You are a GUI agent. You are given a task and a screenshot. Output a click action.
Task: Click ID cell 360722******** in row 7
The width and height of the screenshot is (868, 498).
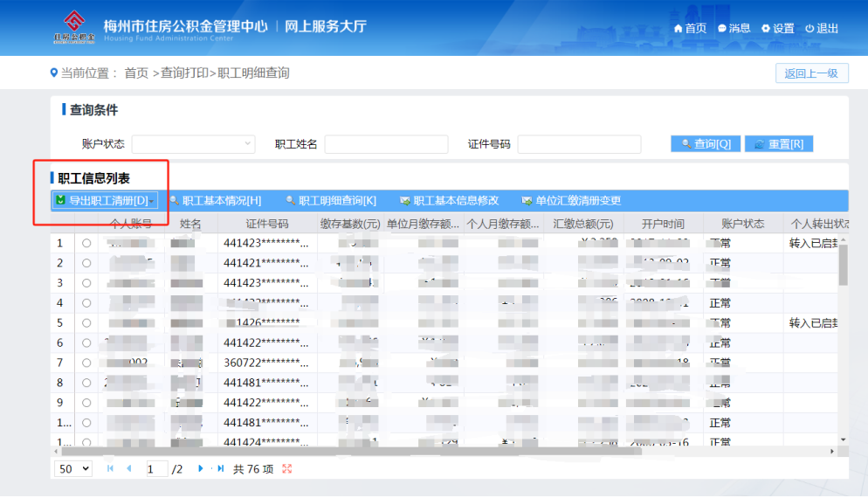[x=265, y=363]
